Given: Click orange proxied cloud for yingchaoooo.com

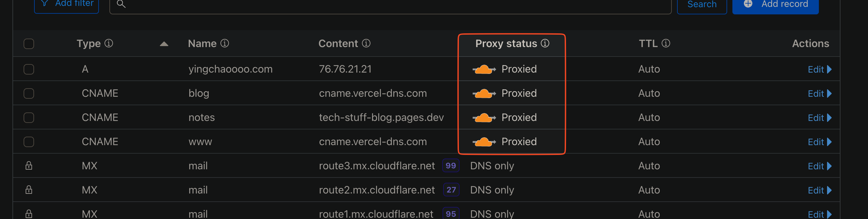Looking at the screenshot, I should [484, 69].
